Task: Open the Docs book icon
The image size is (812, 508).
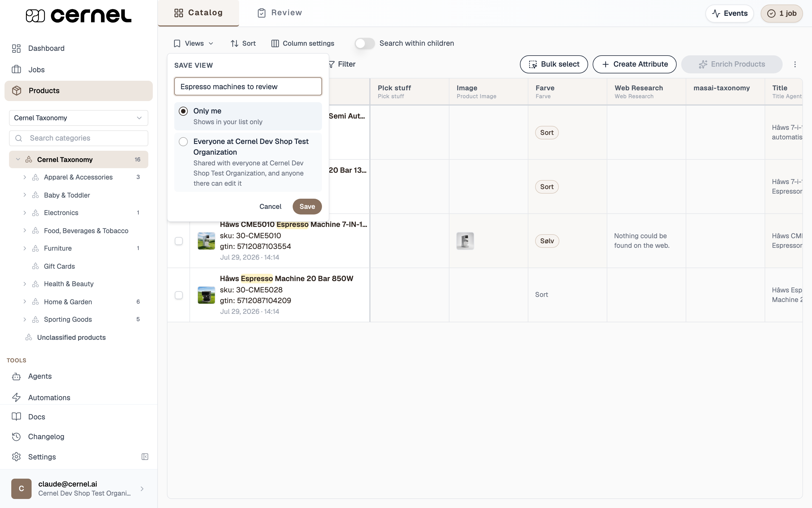Action: point(16,417)
